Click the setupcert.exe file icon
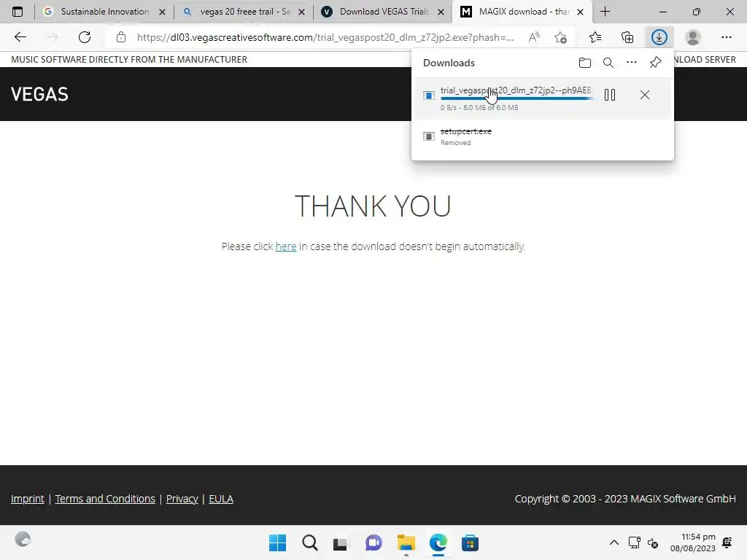This screenshot has height=560, width=747. 429,136
